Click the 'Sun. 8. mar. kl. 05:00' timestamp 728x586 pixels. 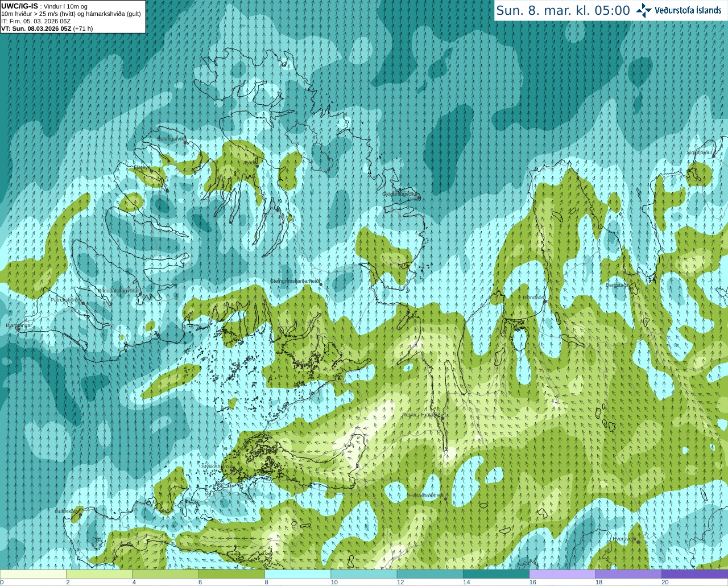coord(563,11)
